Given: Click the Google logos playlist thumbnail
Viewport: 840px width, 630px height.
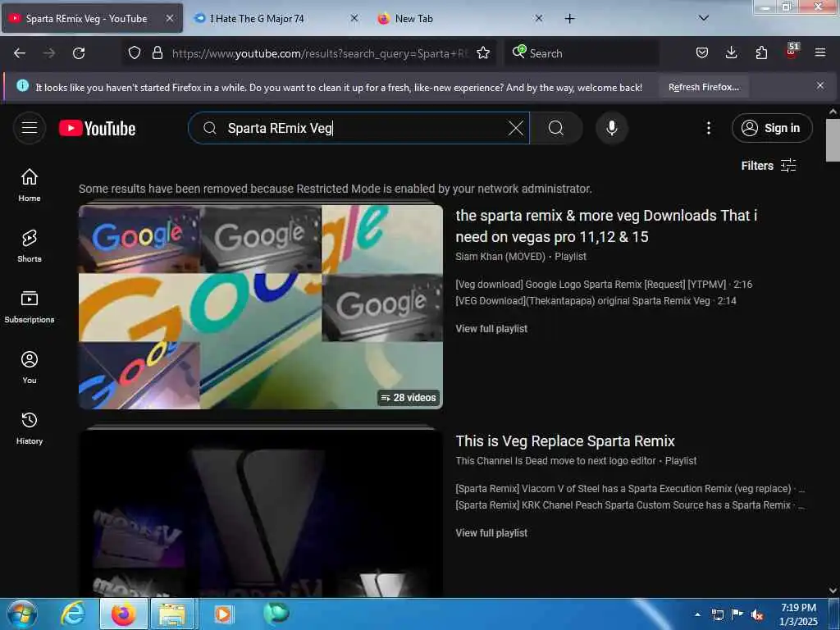Looking at the screenshot, I should click(x=260, y=307).
